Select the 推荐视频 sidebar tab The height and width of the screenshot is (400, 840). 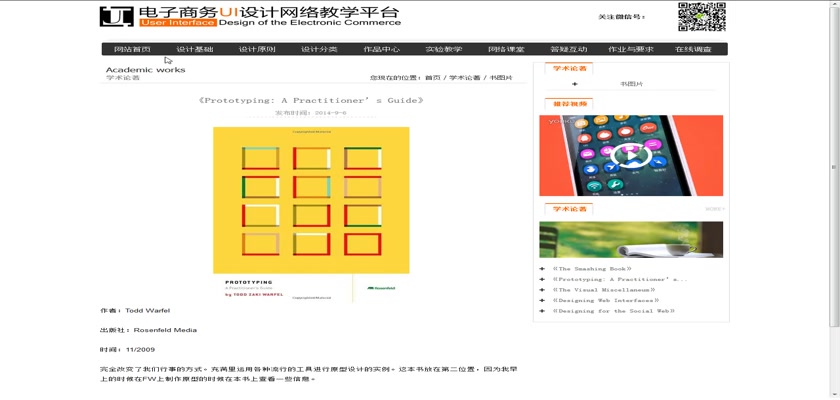click(x=569, y=103)
